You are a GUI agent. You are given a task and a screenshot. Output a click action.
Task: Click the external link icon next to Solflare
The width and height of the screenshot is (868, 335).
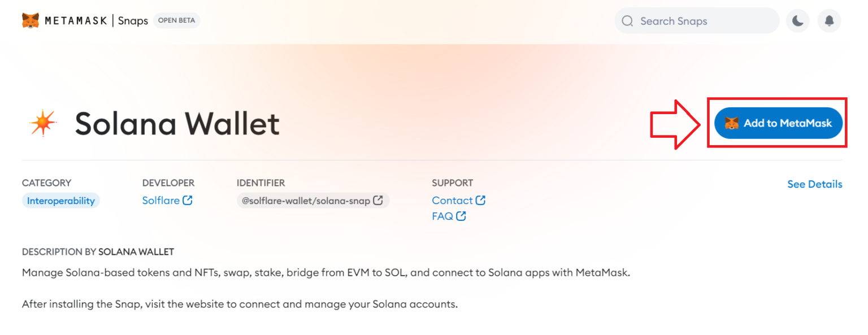click(189, 200)
